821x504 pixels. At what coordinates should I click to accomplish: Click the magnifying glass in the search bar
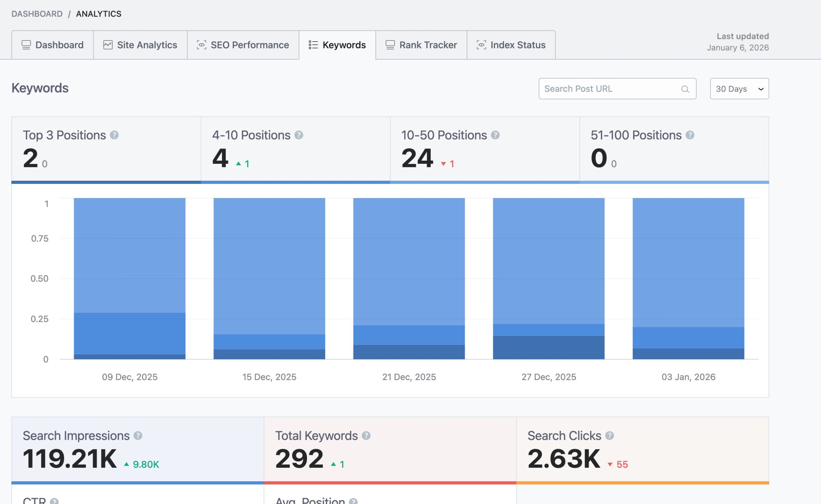[685, 89]
